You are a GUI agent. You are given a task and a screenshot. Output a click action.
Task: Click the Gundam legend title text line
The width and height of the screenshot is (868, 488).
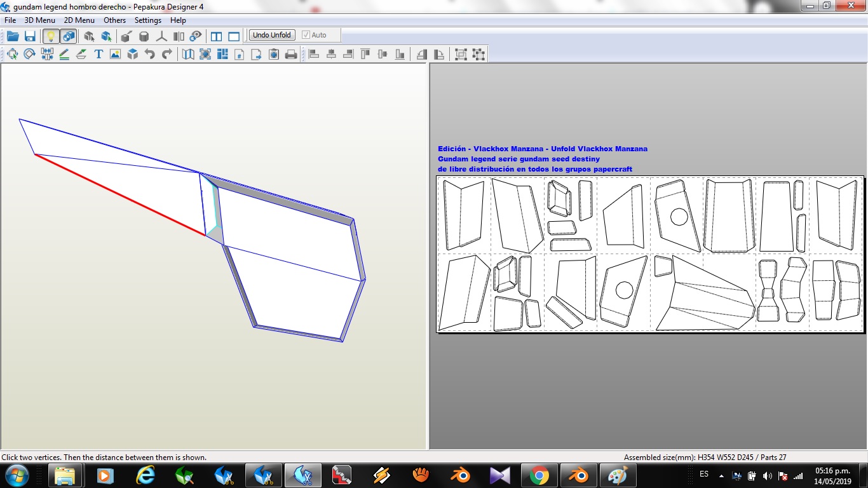tap(519, 159)
